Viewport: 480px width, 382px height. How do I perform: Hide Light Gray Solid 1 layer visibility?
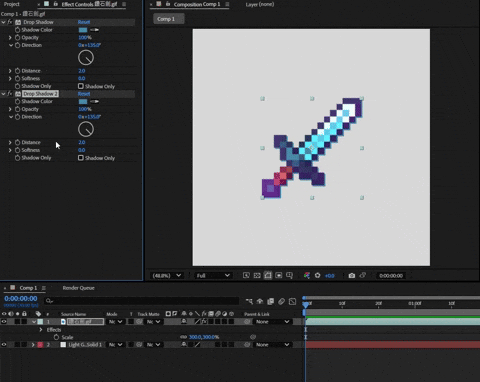pos(4,345)
